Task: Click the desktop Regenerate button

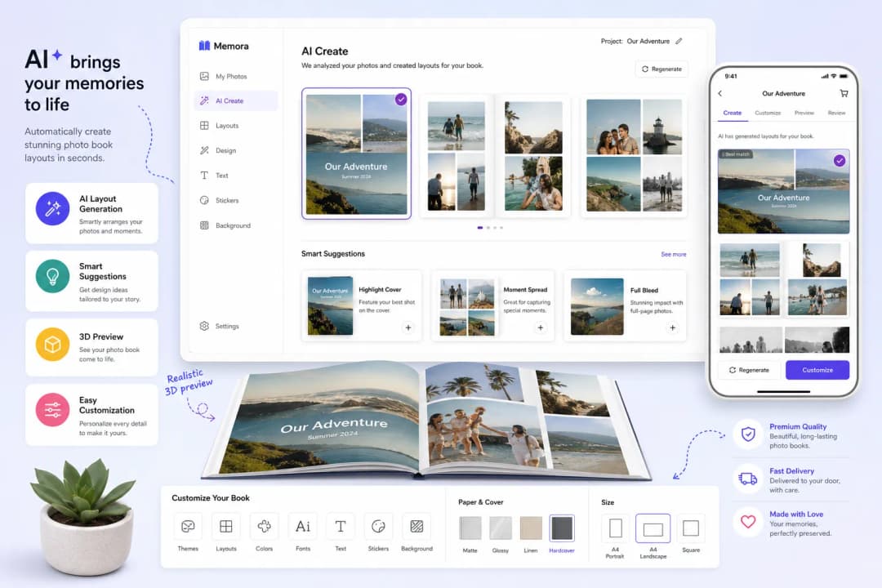Action: click(x=661, y=69)
